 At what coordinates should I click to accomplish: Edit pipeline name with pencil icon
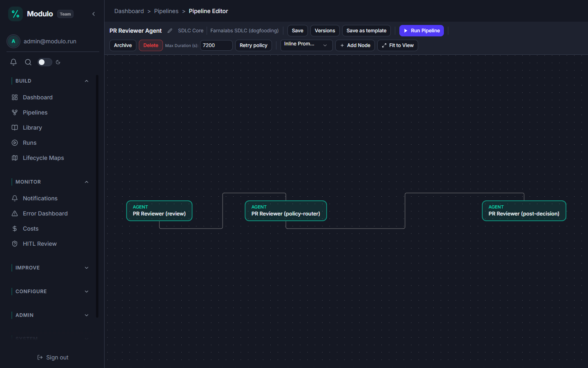click(170, 31)
